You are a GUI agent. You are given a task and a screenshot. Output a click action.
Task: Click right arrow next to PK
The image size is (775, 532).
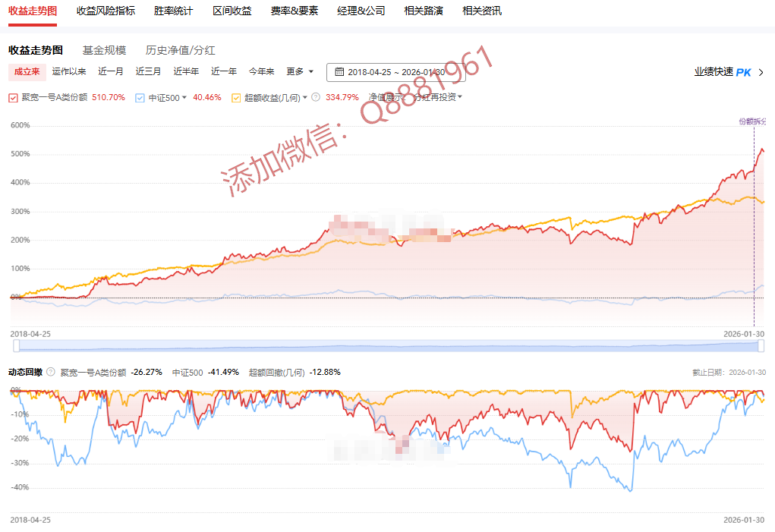pyautogui.click(x=761, y=72)
